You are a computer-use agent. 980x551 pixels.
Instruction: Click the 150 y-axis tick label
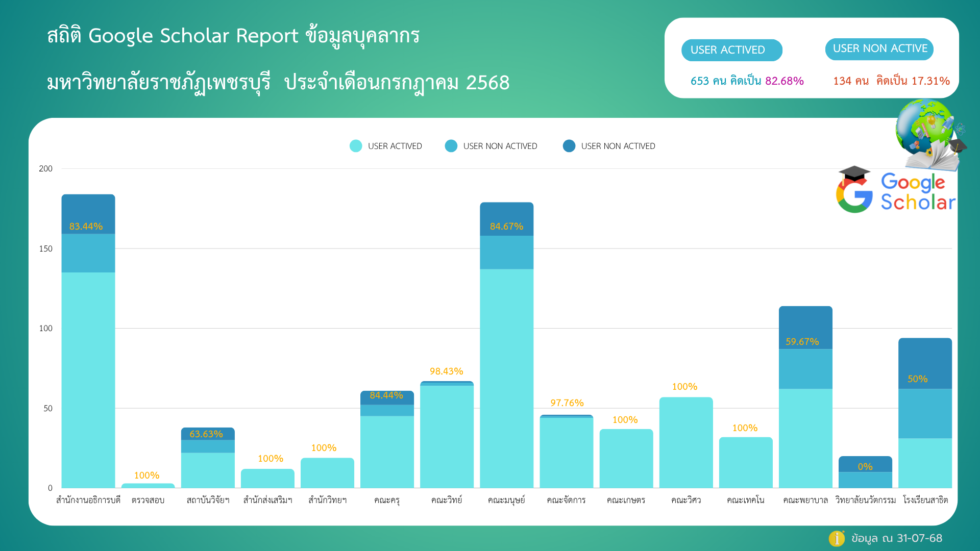pos(46,248)
